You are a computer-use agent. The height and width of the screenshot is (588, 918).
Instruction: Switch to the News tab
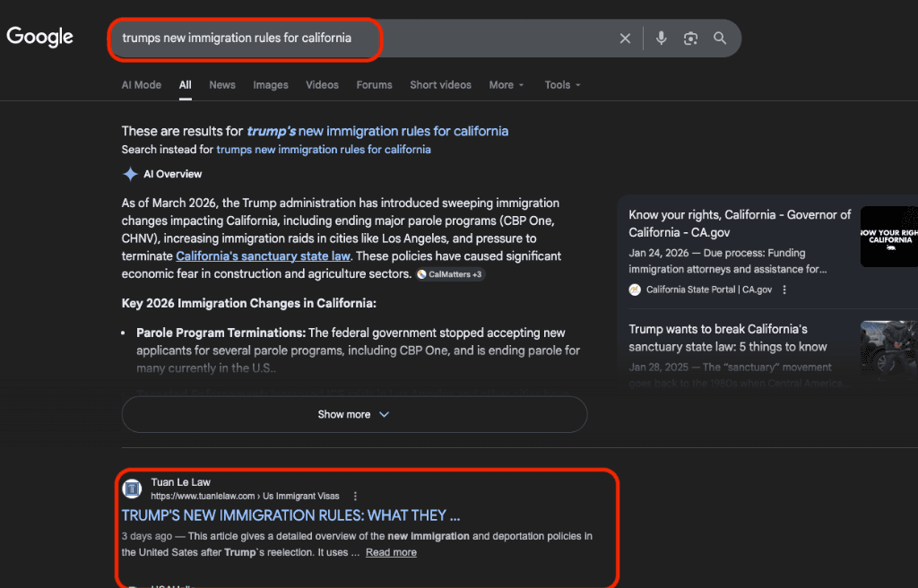222,85
